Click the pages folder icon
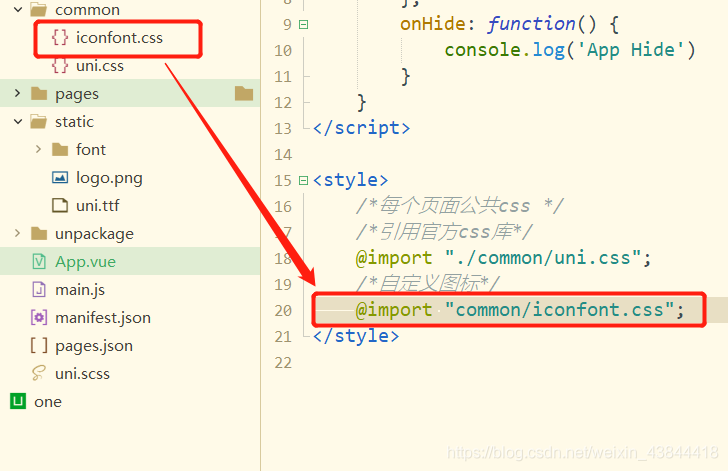The image size is (728, 471). click(x=39, y=94)
